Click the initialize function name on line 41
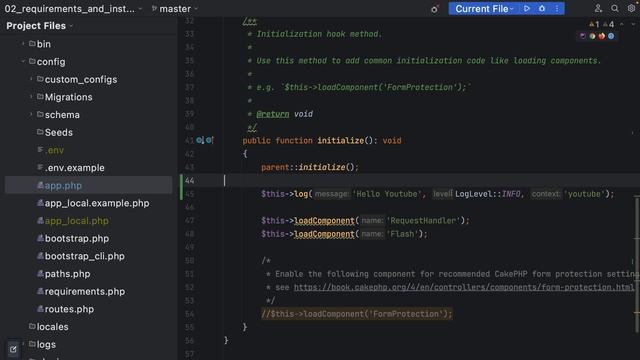 [x=340, y=140]
